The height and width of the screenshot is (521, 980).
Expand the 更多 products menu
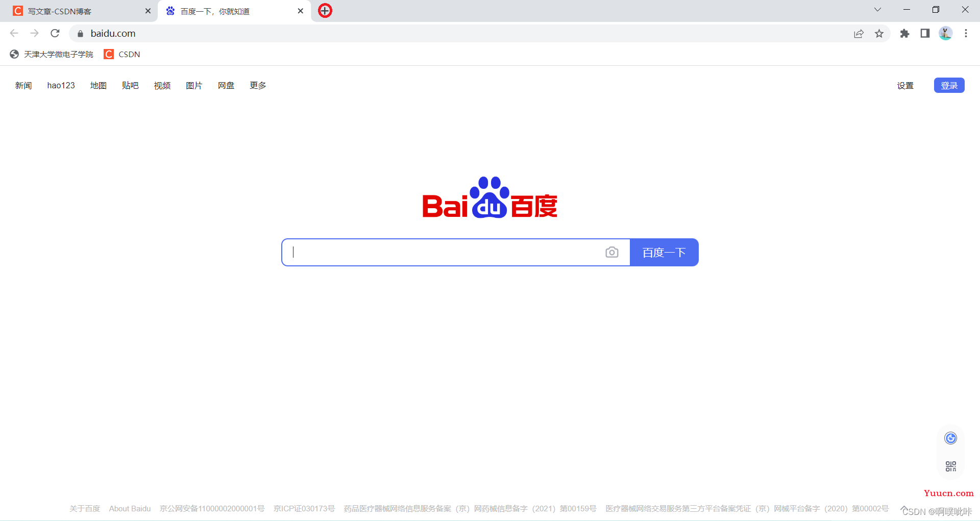258,85
